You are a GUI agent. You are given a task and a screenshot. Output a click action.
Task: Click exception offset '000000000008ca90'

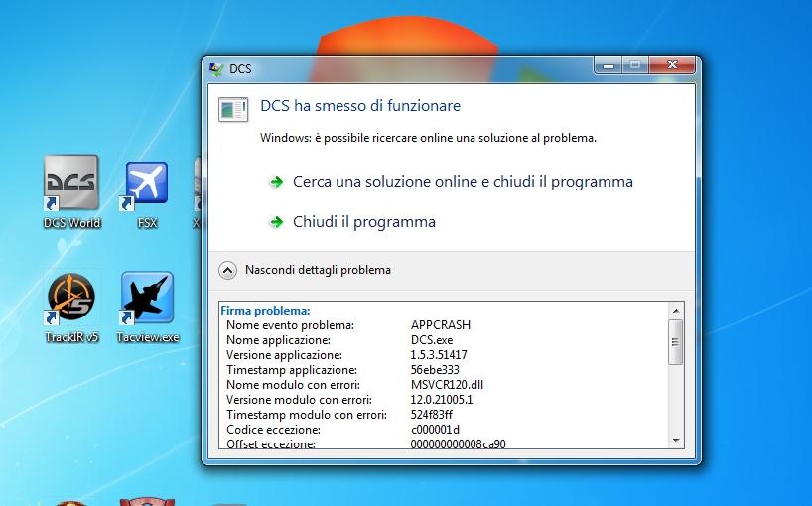pos(458,443)
